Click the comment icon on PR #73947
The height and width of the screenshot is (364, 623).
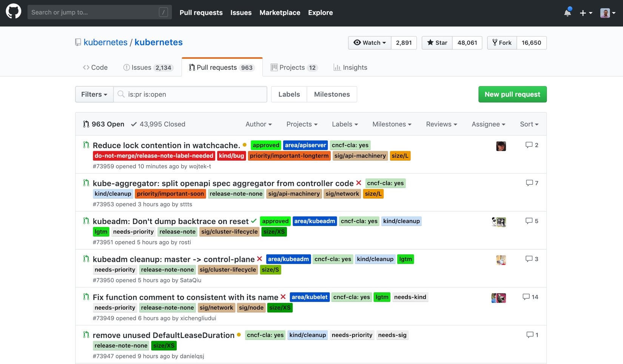(x=529, y=335)
